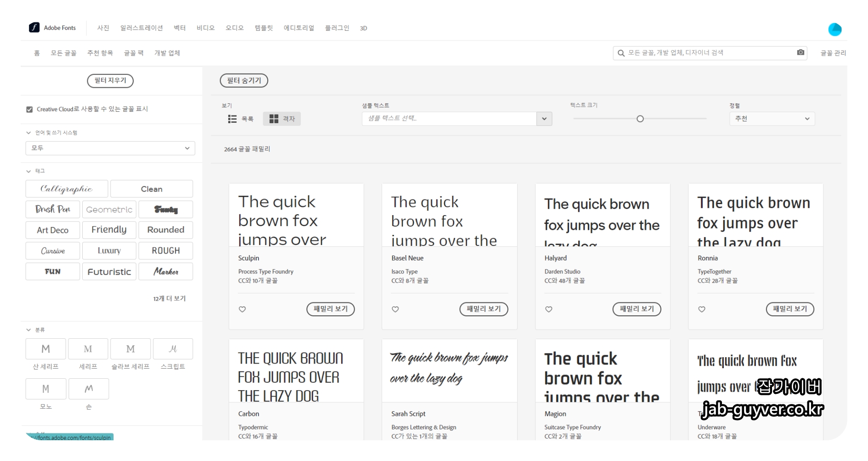This screenshot has height=461, width=868.
Task: Favorite the Sculpin font with heart icon
Action: click(x=242, y=309)
